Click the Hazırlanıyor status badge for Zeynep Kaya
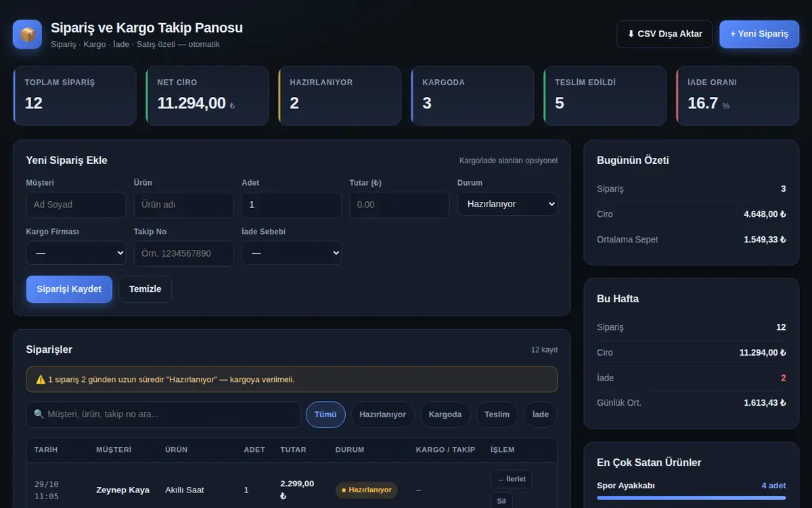 point(367,490)
